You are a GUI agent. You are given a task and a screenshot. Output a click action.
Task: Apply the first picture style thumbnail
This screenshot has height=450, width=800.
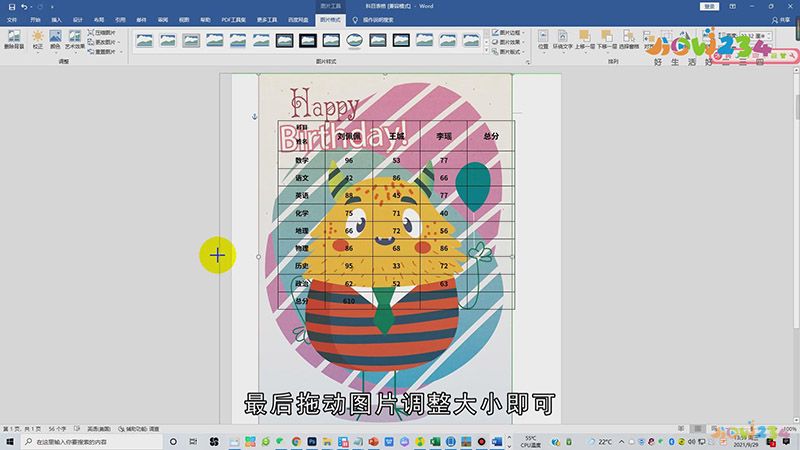coord(144,40)
